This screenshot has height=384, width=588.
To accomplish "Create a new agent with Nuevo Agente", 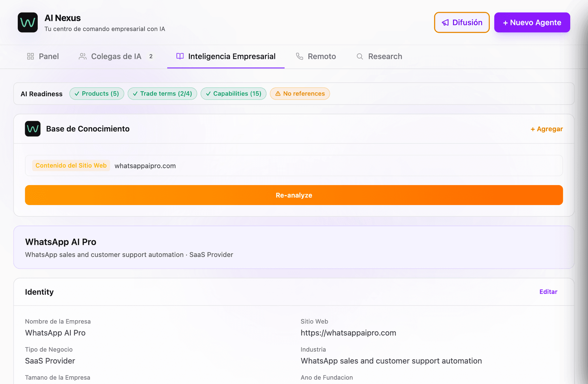I will [x=532, y=22].
